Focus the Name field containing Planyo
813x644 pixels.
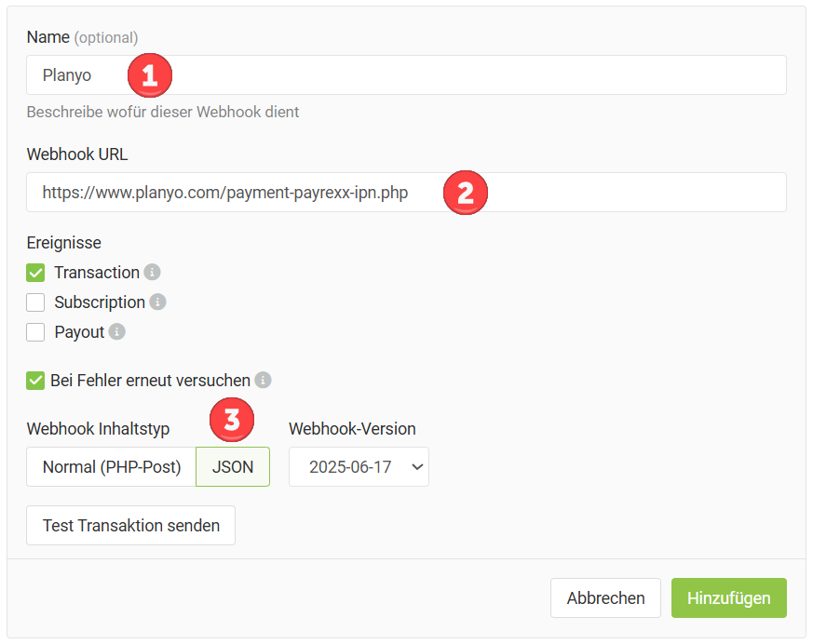(x=406, y=75)
